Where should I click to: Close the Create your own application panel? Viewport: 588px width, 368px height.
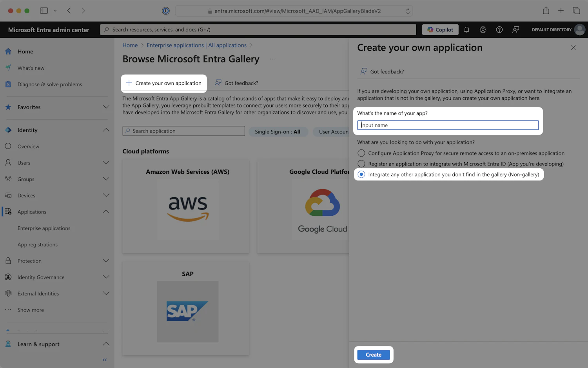(573, 47)
